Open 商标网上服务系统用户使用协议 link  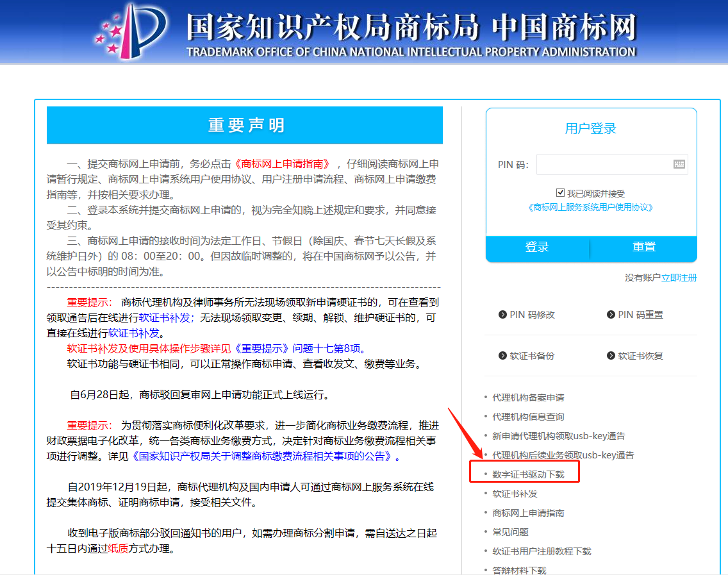(x=591, y=207)
